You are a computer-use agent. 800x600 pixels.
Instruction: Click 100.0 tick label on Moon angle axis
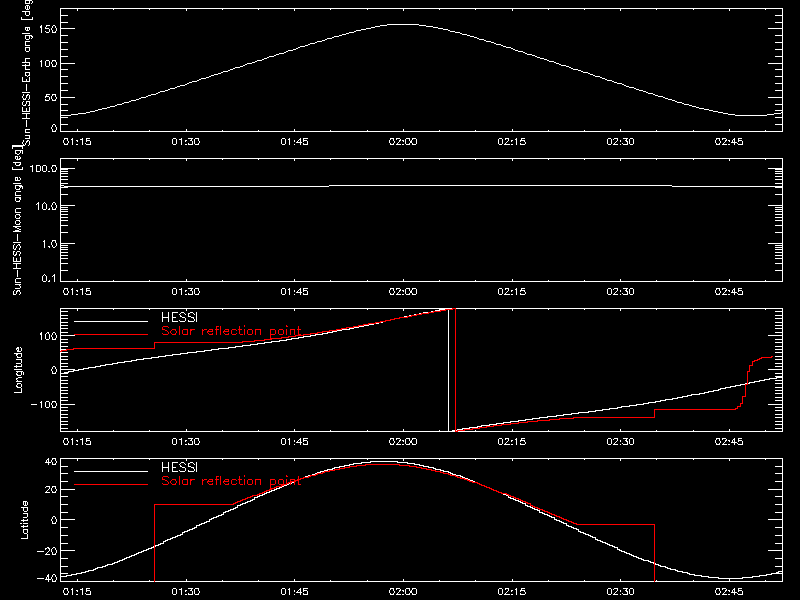[43, 168]
